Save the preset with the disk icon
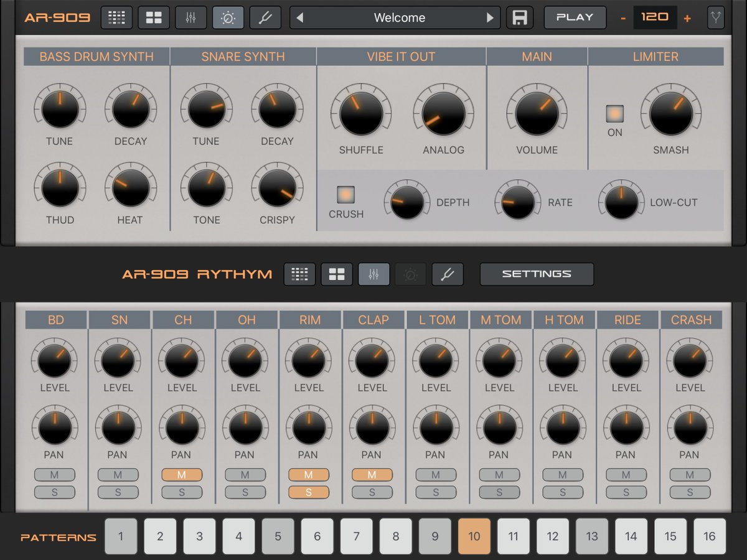Image resolution: width=747 pixels, height=560 pixels. pyautogui.click(x=520, y=17)
